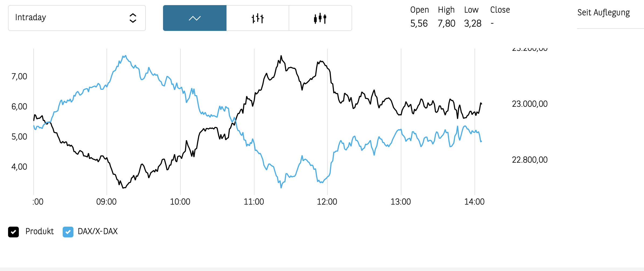Click the Open value 5,56
Image resolution: width=644 pixels, height=271 pixels.
click(x=419, y=23)
